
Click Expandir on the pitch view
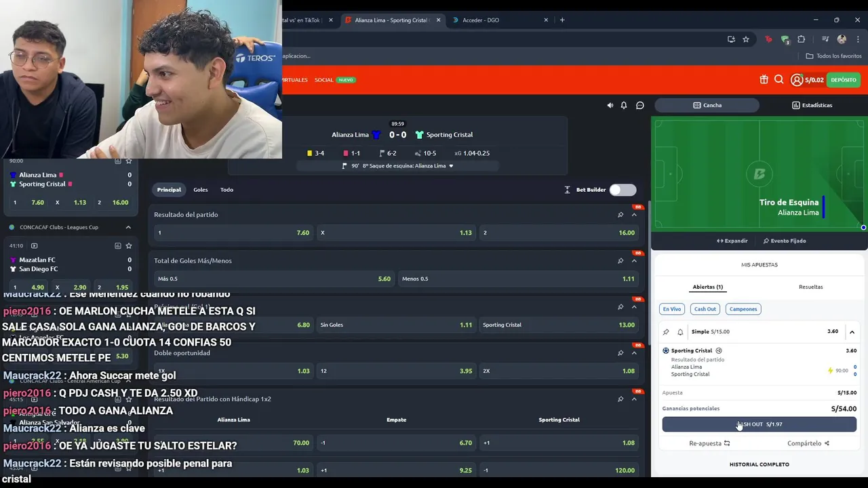tap(732, 241)
